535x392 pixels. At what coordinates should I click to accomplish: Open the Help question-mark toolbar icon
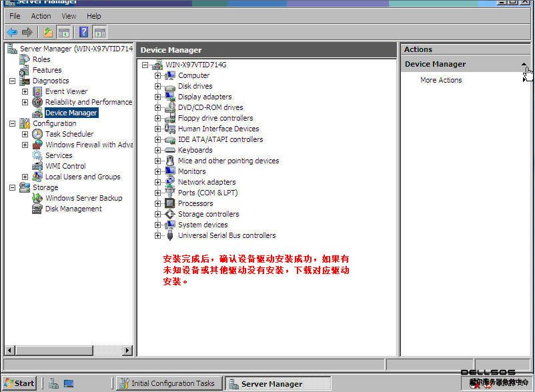(x=83, y=33)
